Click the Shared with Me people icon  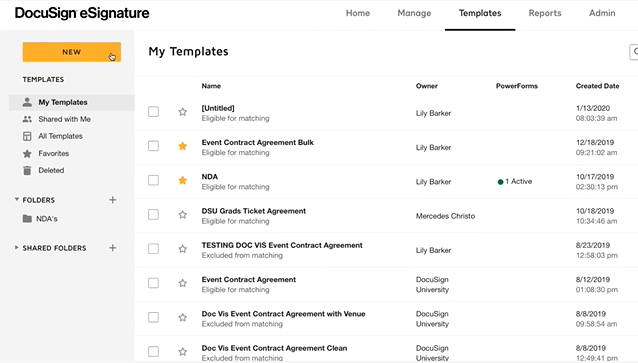point(27,119)
